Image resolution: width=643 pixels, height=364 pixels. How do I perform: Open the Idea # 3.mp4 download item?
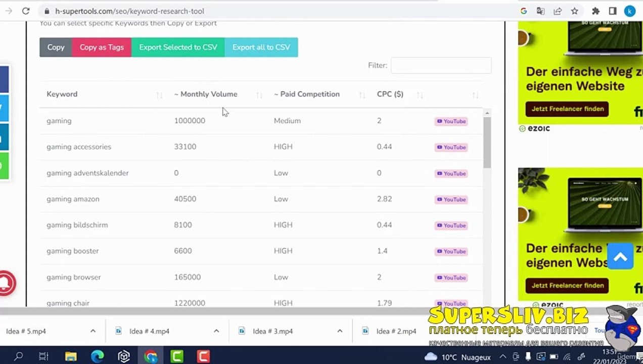pos(273,331)
